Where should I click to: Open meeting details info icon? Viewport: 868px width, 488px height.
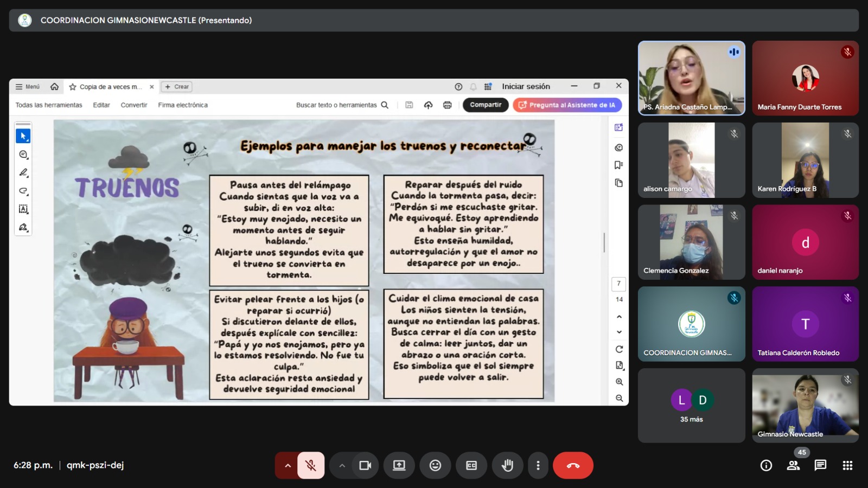click(766, 465)
